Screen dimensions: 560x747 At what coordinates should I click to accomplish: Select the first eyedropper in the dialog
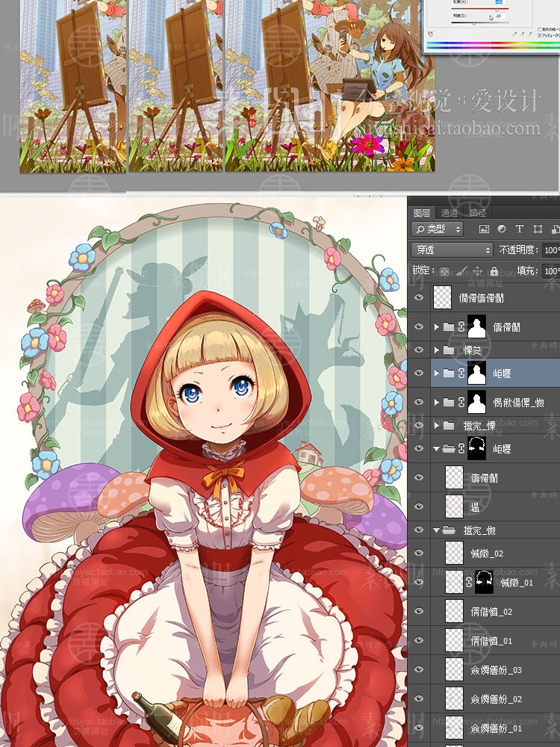(x=514, y=34)
